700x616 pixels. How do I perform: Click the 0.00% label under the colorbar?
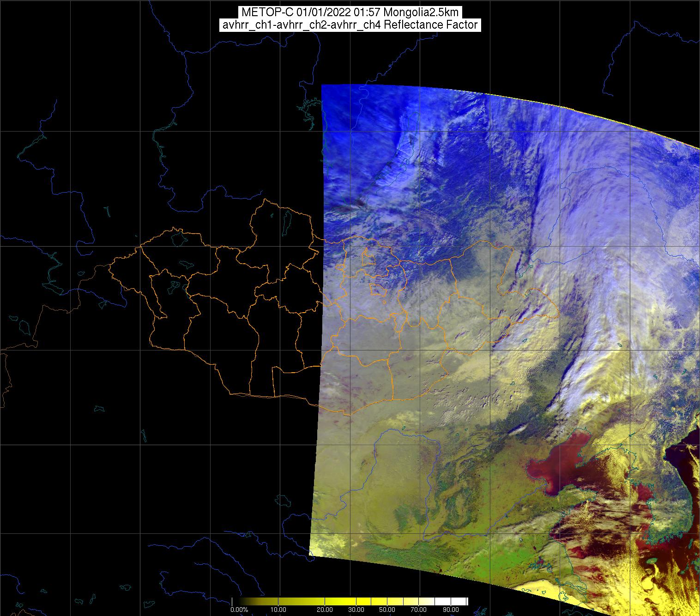pos(239,610)
